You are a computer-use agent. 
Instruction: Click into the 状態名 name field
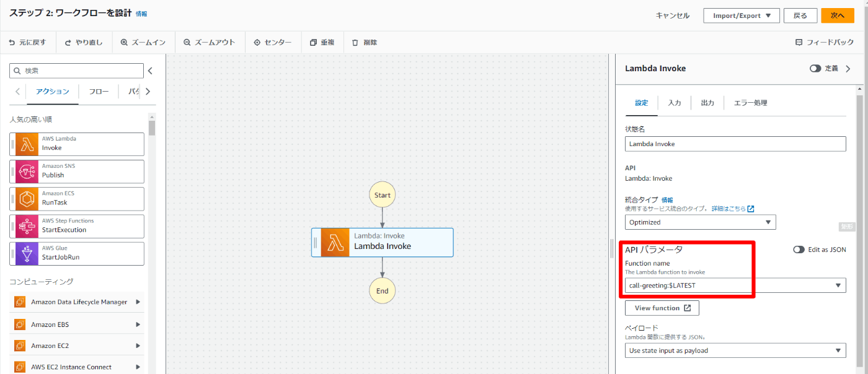tap(735, 144)
